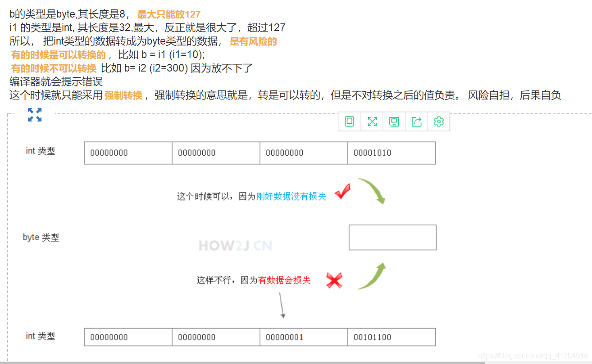This screenshot has width=592, height=364.
Task: Click the red text '有数据会损失'
Action: click(x=285, y=280)
